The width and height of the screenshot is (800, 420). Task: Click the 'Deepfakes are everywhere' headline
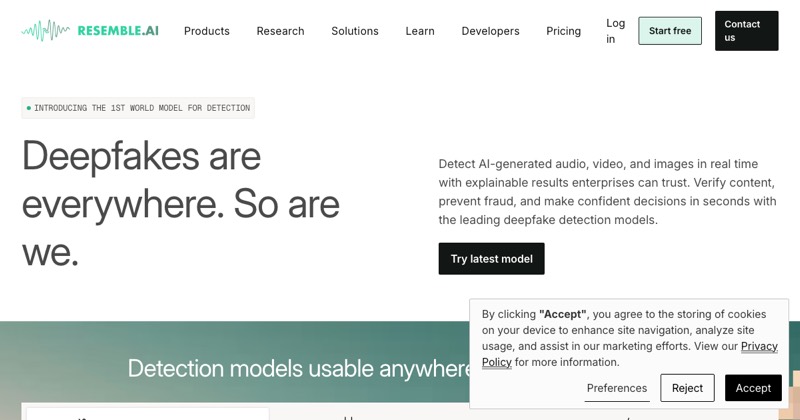(181, 204)
